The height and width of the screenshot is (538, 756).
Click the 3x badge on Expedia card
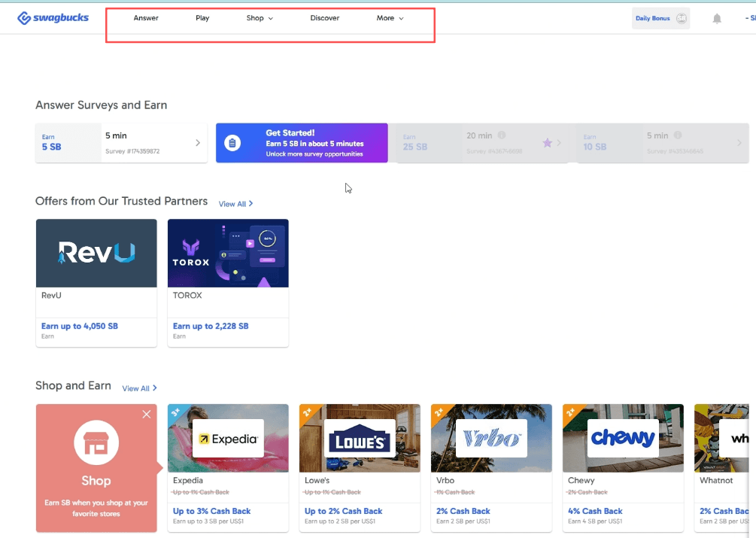pos(175,412)
